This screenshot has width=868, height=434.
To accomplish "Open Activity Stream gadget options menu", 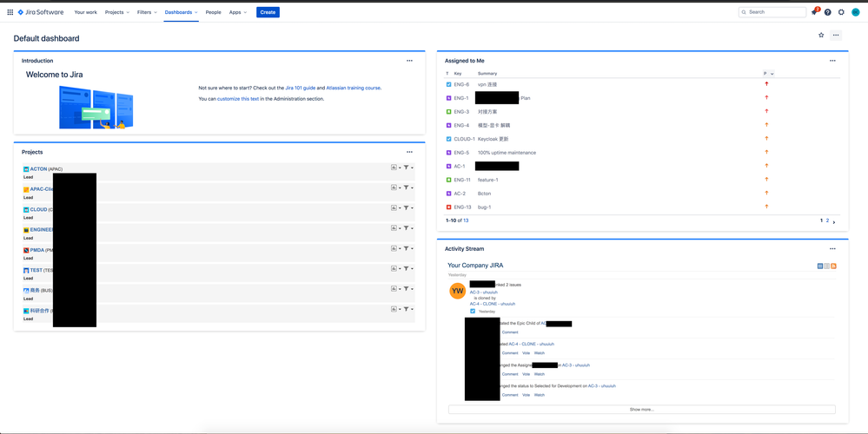I will 832,249.
